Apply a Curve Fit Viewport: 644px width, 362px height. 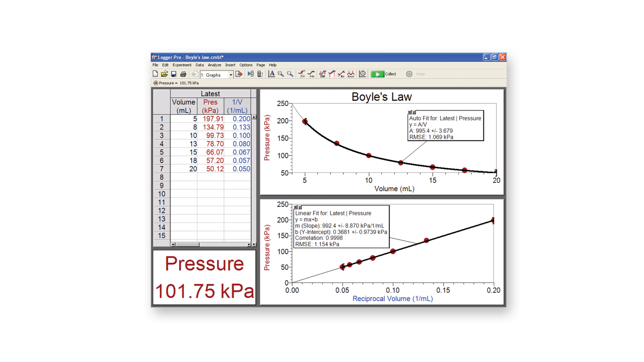(x=351, y=74)
